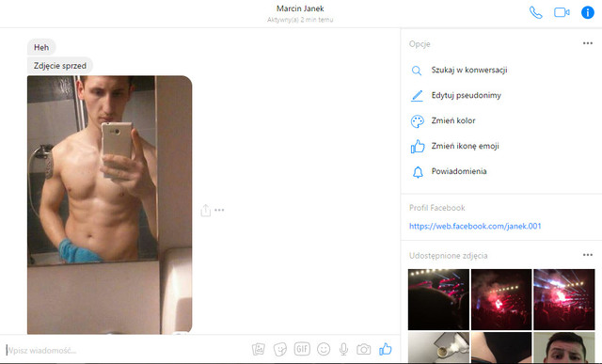Click the Zdjęcie sprzed message bubble
Viewport: 602px width, 364px height.
click(x=60, y=66)
